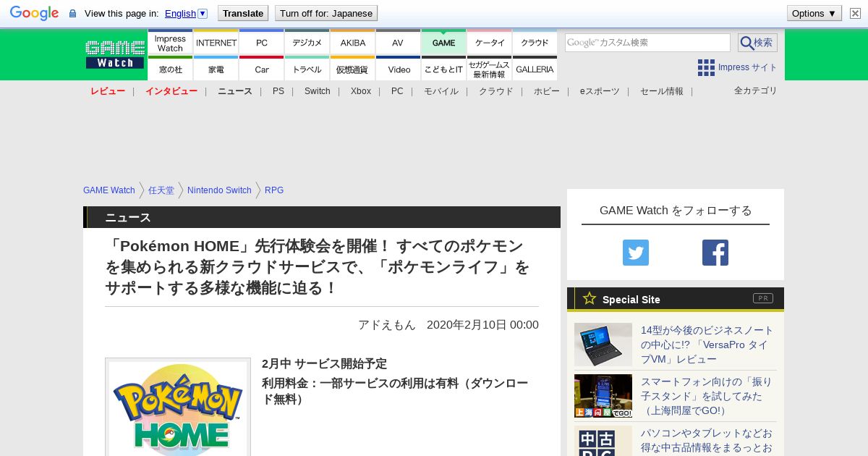
Task: Click Nintendo Switch breadcrumb link
Action: pyautogui.click(x=219, y=190)
